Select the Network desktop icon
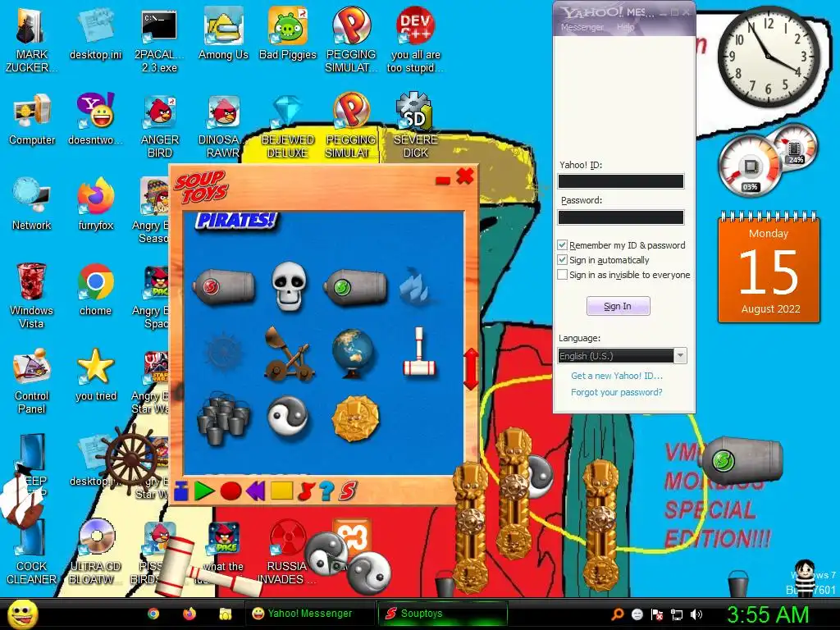Image resolution: width=840 pixels, height=630 pixels. point(32,204)
